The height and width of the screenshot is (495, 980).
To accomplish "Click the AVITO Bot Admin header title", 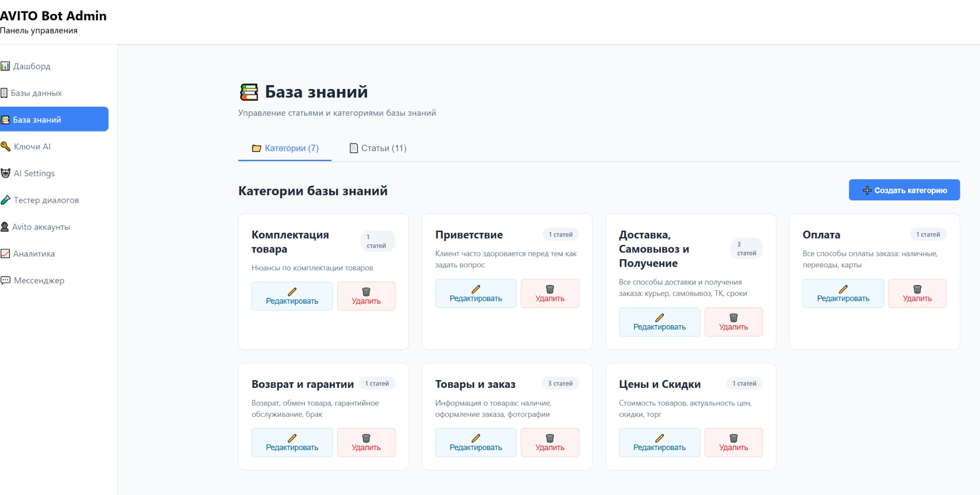I will 53,16.
